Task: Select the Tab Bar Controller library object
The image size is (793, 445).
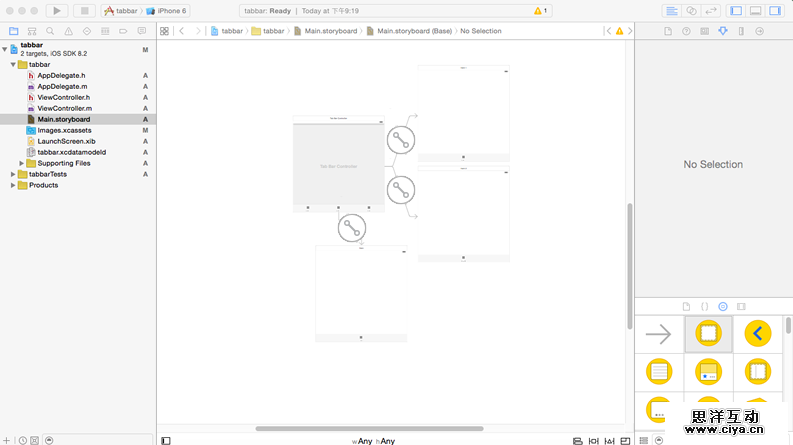Action: click(708, 372)
